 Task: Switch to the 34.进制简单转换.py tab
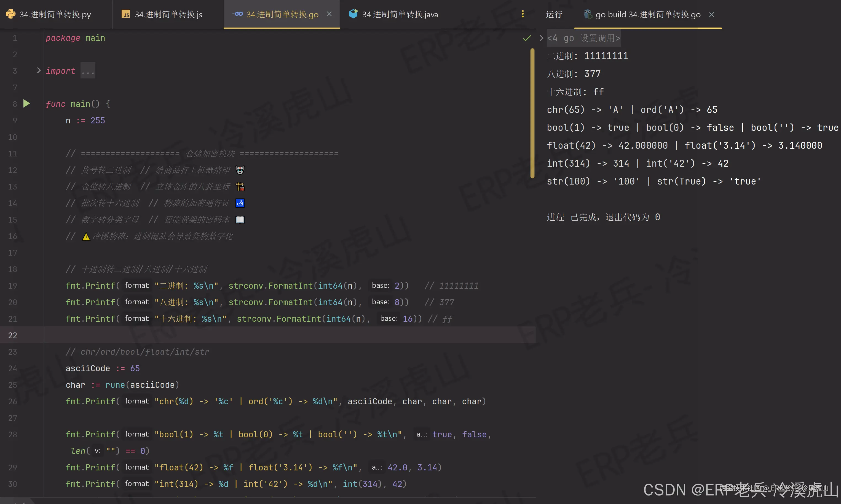(55, 14)
